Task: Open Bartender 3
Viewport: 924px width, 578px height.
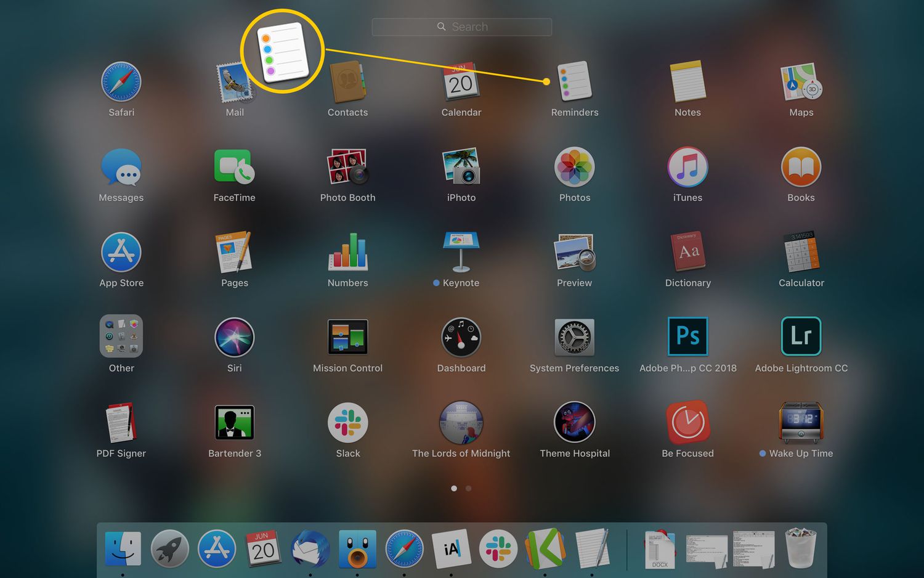Action: tap(235, 422)
